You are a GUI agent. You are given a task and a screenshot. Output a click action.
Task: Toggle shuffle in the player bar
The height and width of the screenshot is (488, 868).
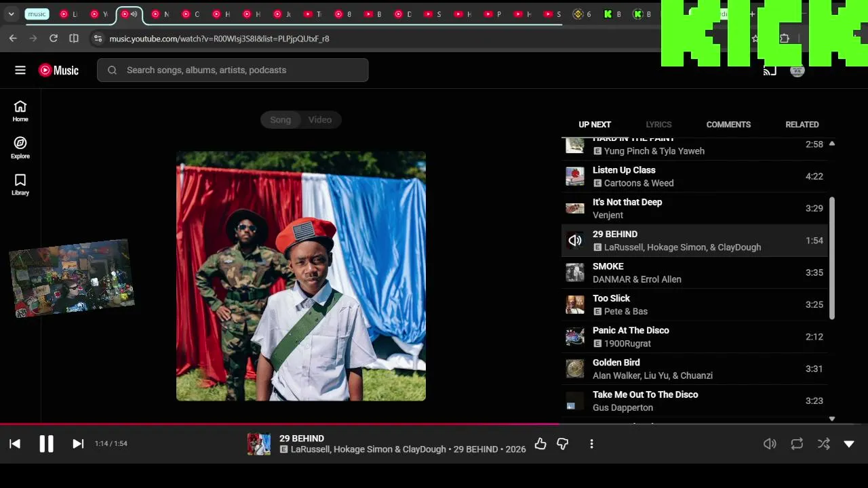823,444
